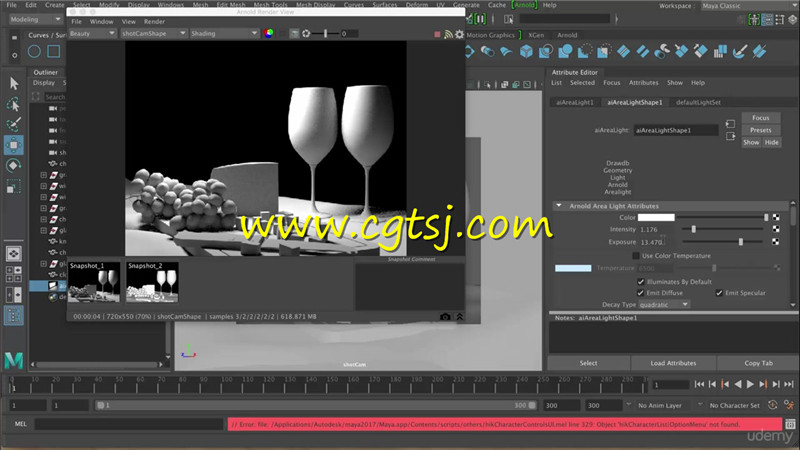
Task: Click the Exposure slider handle
Action: click(x=741, y=242)
